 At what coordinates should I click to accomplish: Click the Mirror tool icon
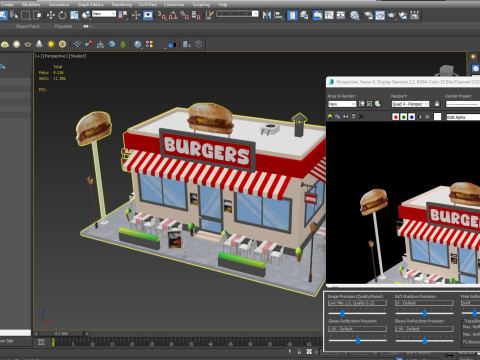267,15
